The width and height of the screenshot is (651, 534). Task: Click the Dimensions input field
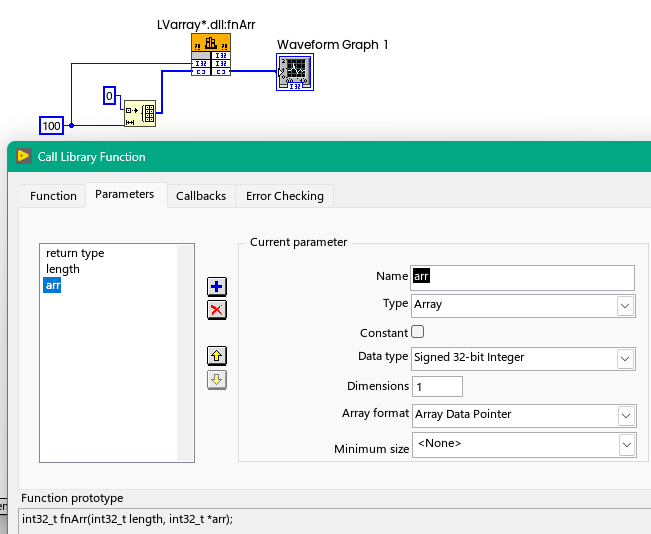[x=437, y=387]
